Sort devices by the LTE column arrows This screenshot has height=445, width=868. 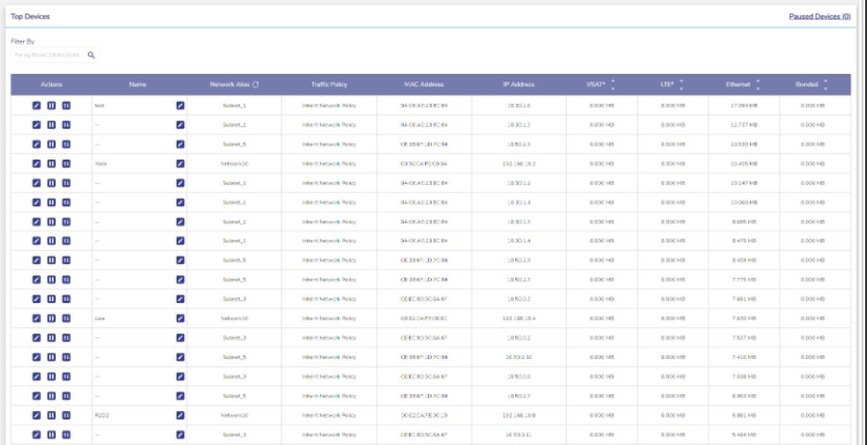681,84
